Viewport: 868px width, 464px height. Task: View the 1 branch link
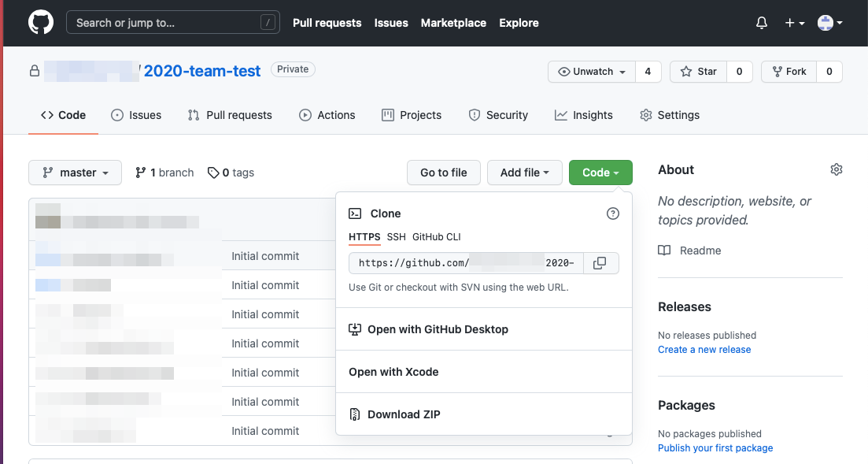(x=164, y=173)
